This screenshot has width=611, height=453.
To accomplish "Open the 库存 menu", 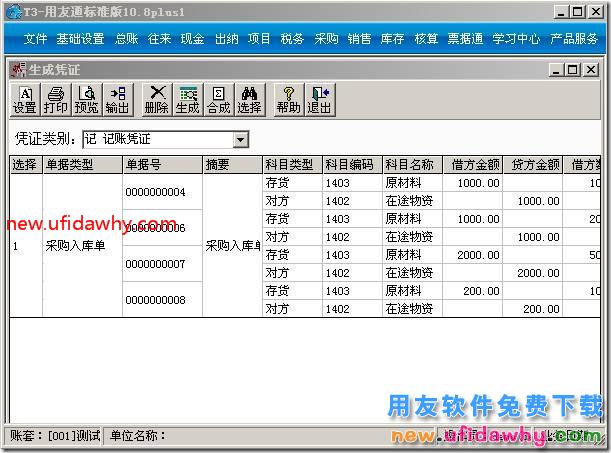I will 392,39.
